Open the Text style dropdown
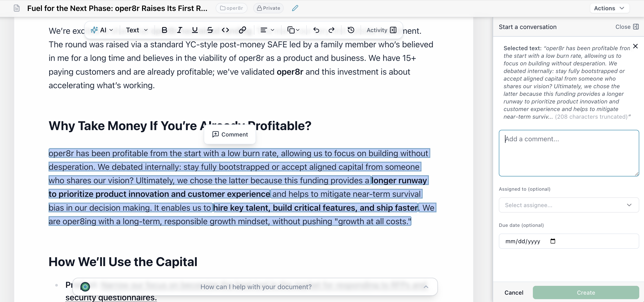 click(136, 30)
